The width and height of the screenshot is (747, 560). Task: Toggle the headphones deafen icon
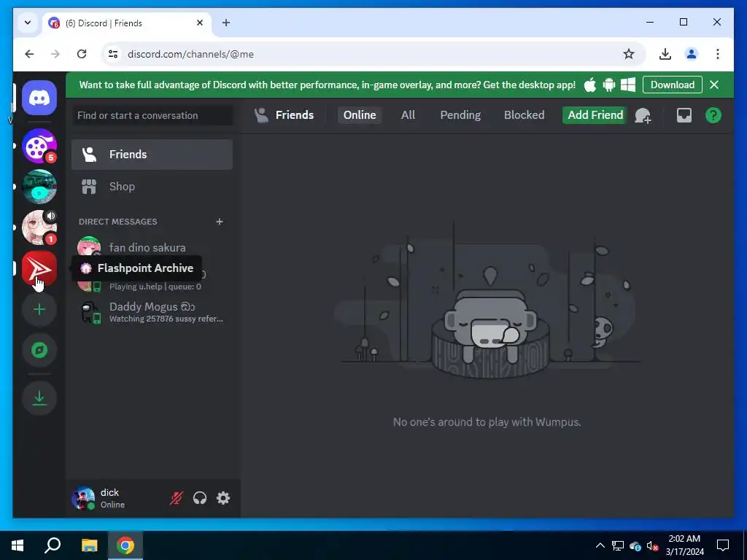coord(200,498)
